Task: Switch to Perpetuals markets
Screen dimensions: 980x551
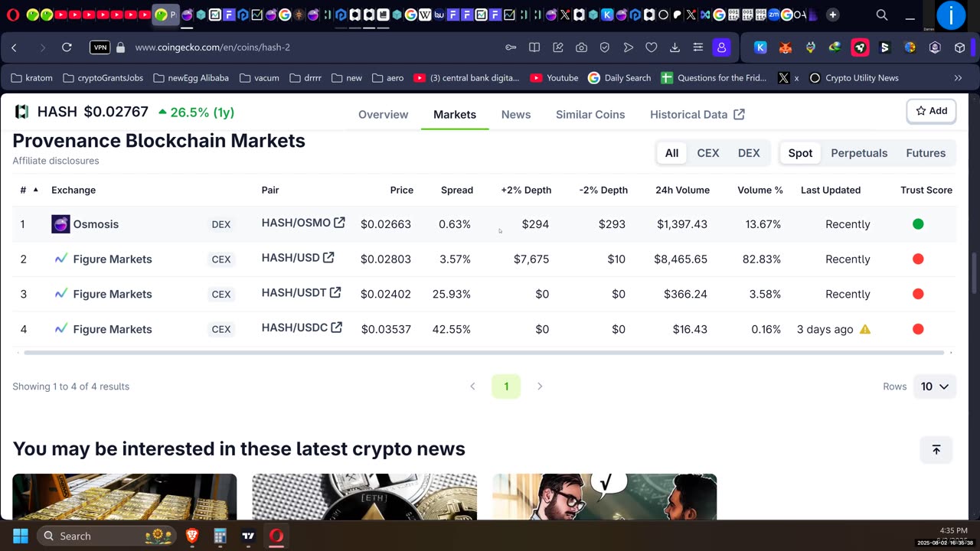Action: (859, 153)
